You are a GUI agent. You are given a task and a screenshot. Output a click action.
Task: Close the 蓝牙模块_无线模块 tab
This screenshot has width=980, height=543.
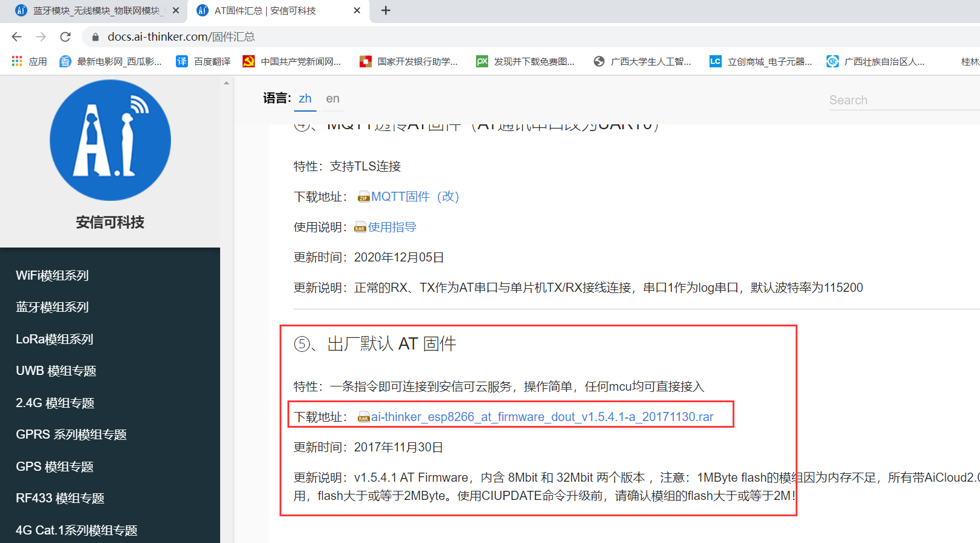click(176, 10)
